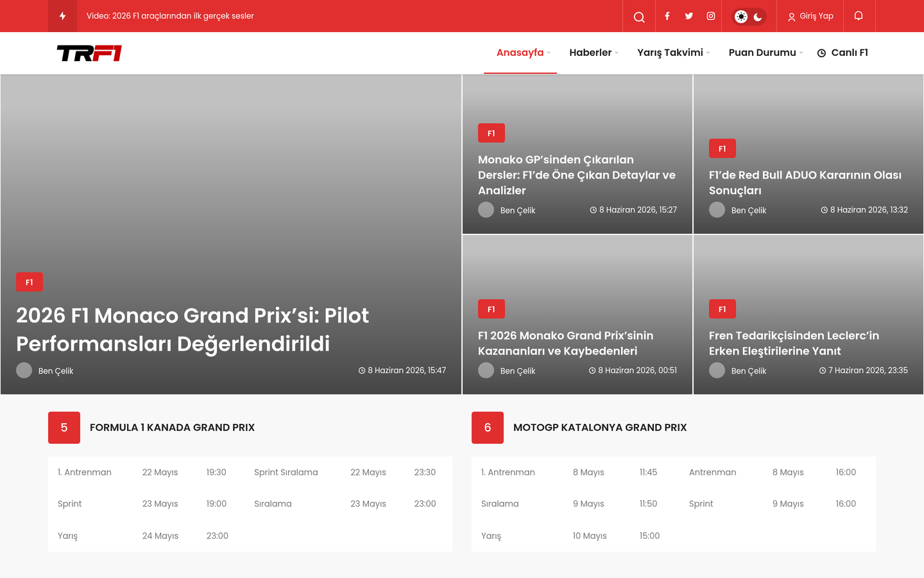This screenshot has height=578, width=924.
Task: Click author avatar on Kazananları ve Kaybedenleri card
Action: pyautogui.click(x=486, y=371)
